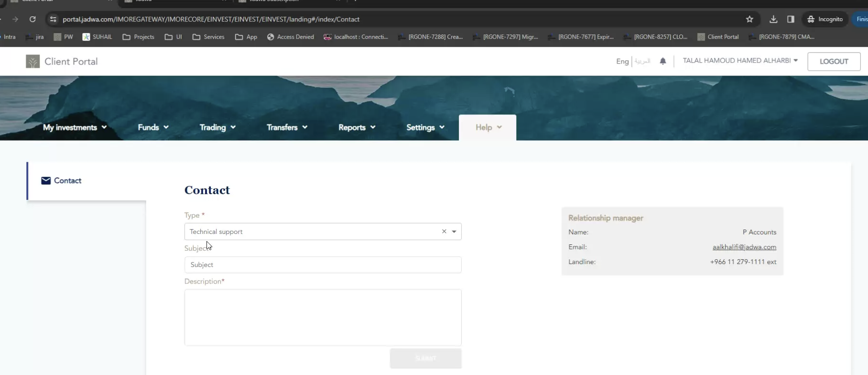Open the browser downloads icon
Screen dimensions: 868x375
773,19
